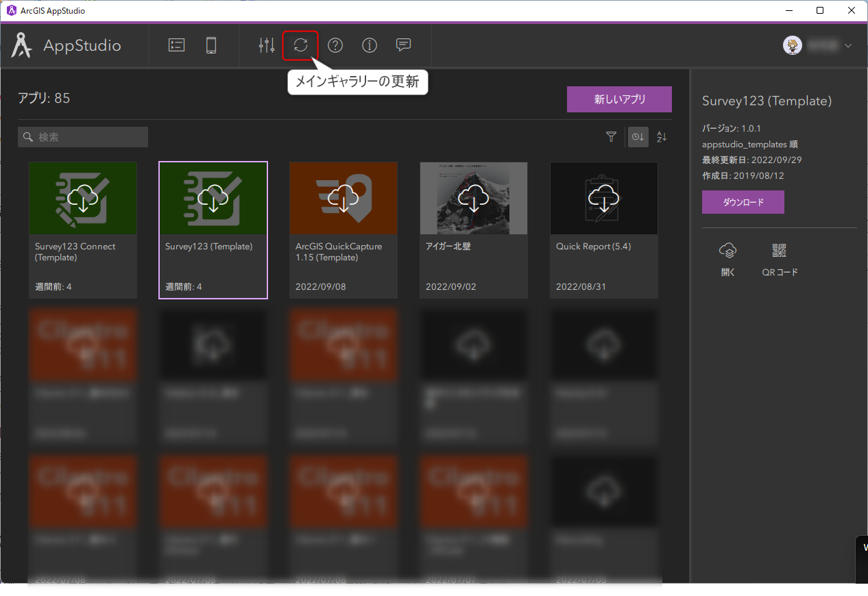868x596 pixels.
Task: Click the ダウンロード button
Action: click(x=743, y=202)
